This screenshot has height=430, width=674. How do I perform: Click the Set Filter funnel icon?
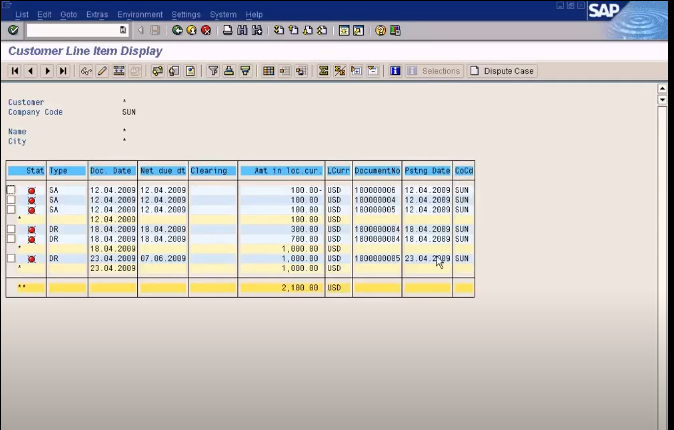coord(213,71)
